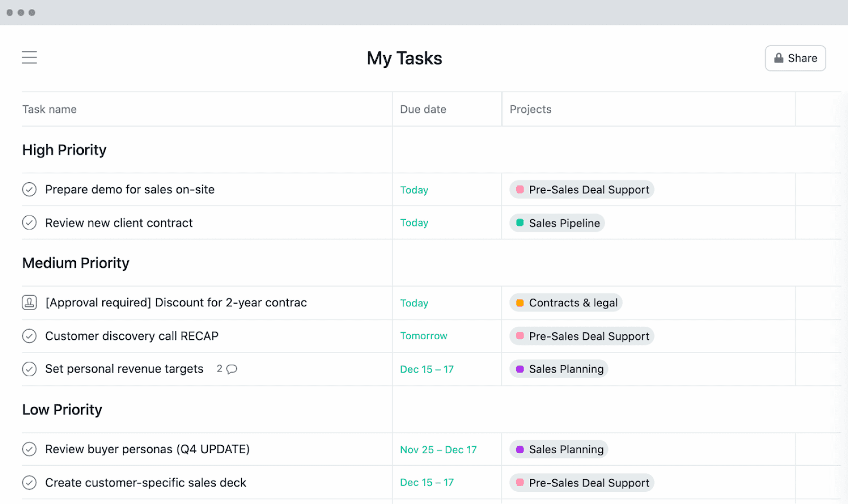Screen dimensions: 848x504
Task: Sort by the Due date column header
Action: pyautogui.click(x=423, y=109)
